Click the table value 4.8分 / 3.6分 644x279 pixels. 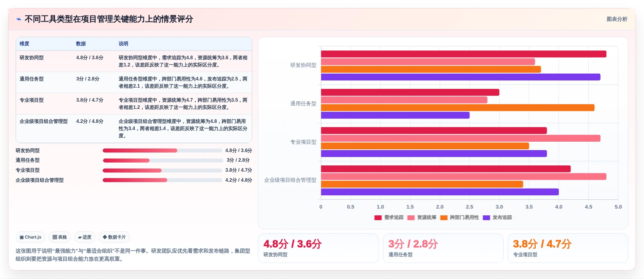click(90, 58)
